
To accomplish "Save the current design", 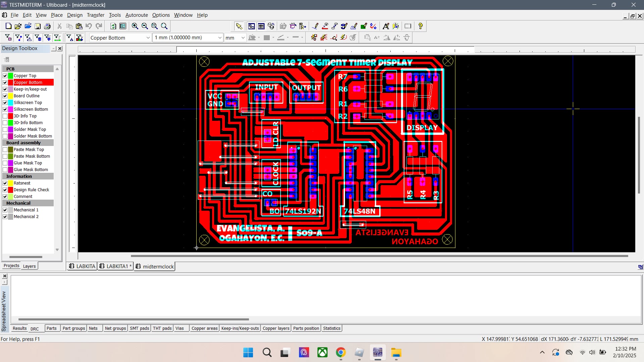I will click(x=38, y=26).
